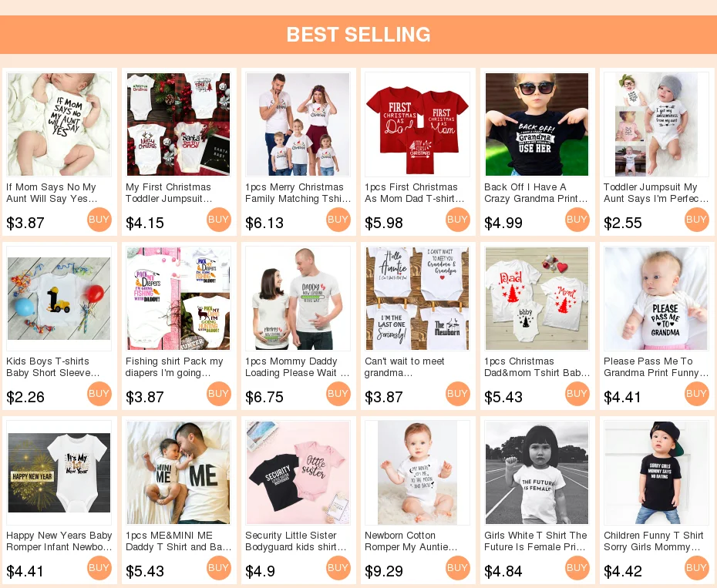The width and height of the screenshot is (717, 588).
Task: Open the Happy New Years Baby Romper title
Action: 59,541
